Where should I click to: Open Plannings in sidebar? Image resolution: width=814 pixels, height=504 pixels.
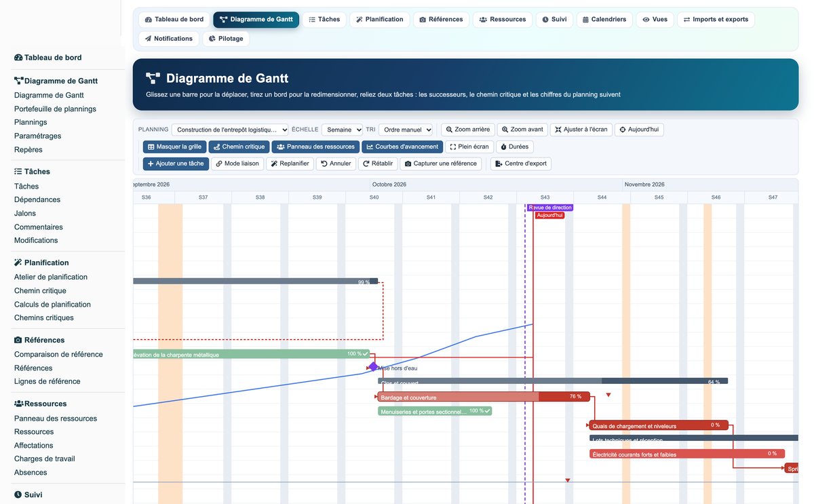[x=31, y=122]
